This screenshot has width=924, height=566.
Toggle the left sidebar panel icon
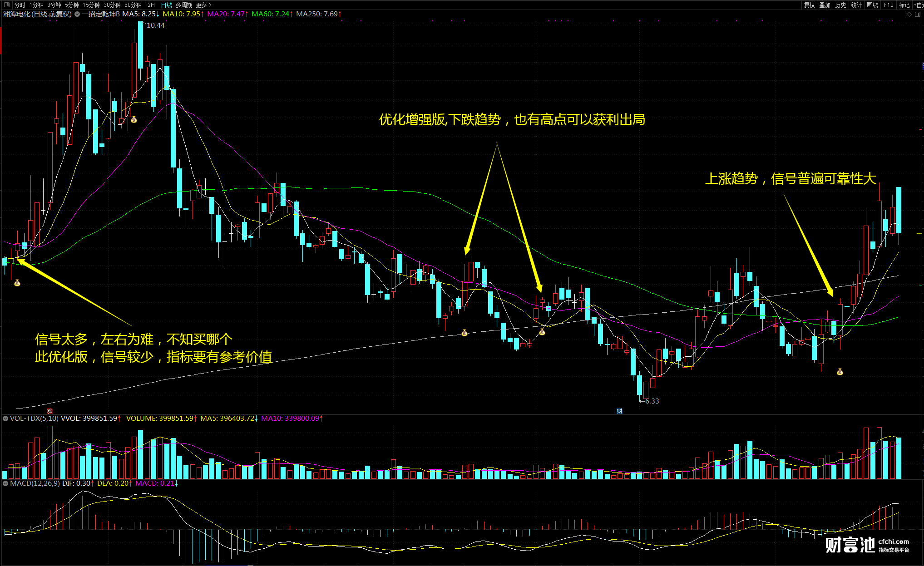point(6,5)
